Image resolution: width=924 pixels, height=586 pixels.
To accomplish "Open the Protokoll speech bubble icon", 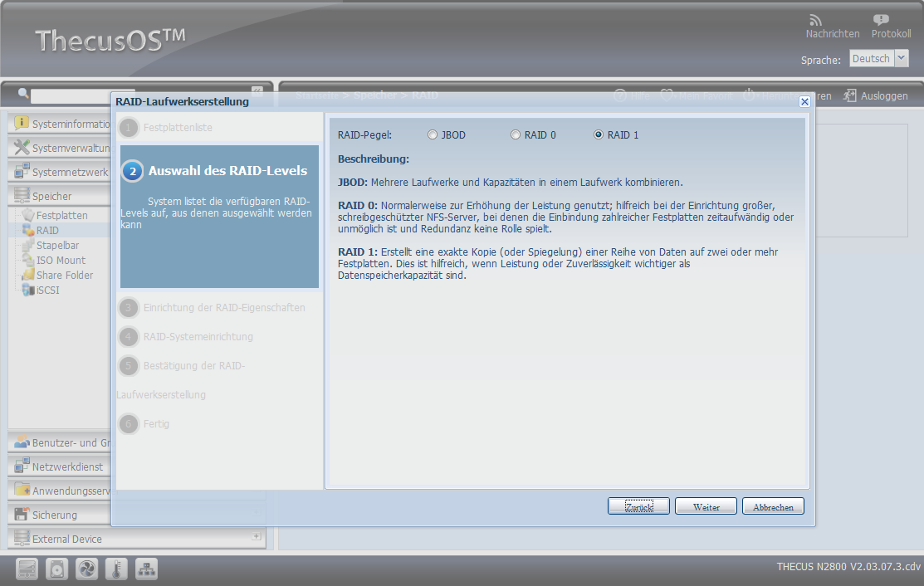I will pyautogui.click(x=880, y=20).
